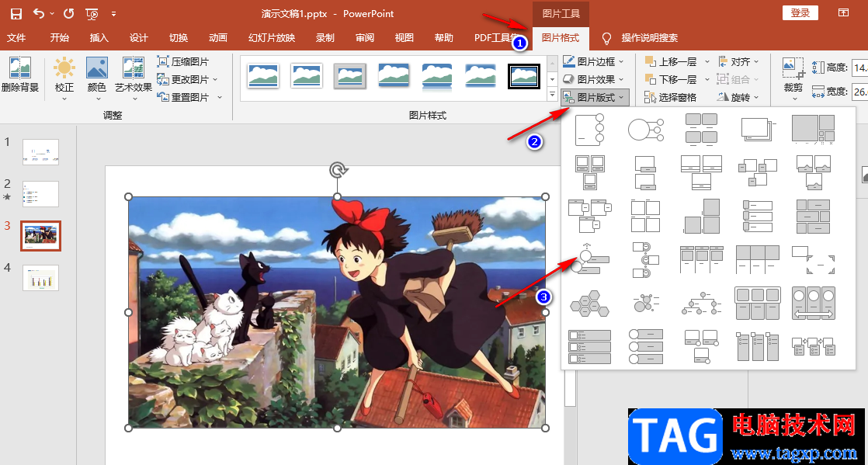Choose vertical picture list layout, bottom-left

pyautogui.click(x=589, y=346)
